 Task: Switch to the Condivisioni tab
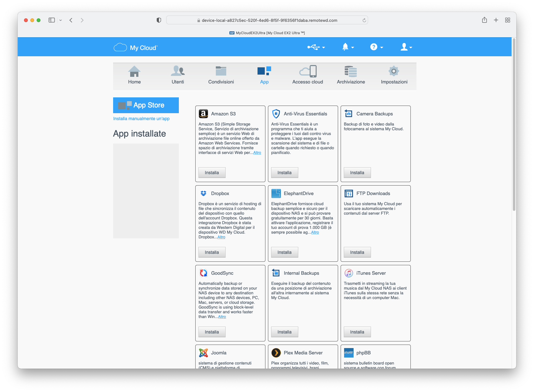pyautogui.click(x=221, y=82)
